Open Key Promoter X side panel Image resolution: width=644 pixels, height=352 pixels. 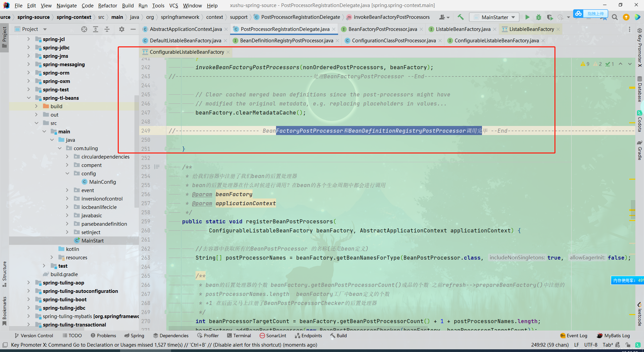pos(640,48)
